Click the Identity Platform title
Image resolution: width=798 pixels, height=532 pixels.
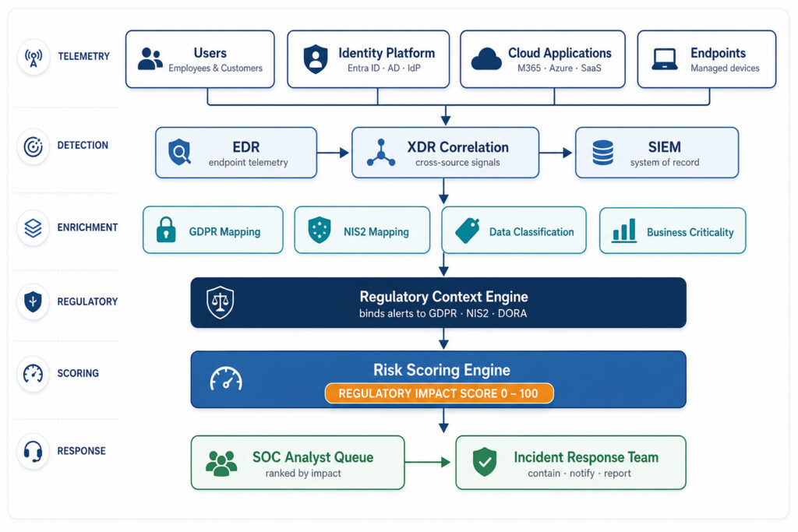point(387,53)
